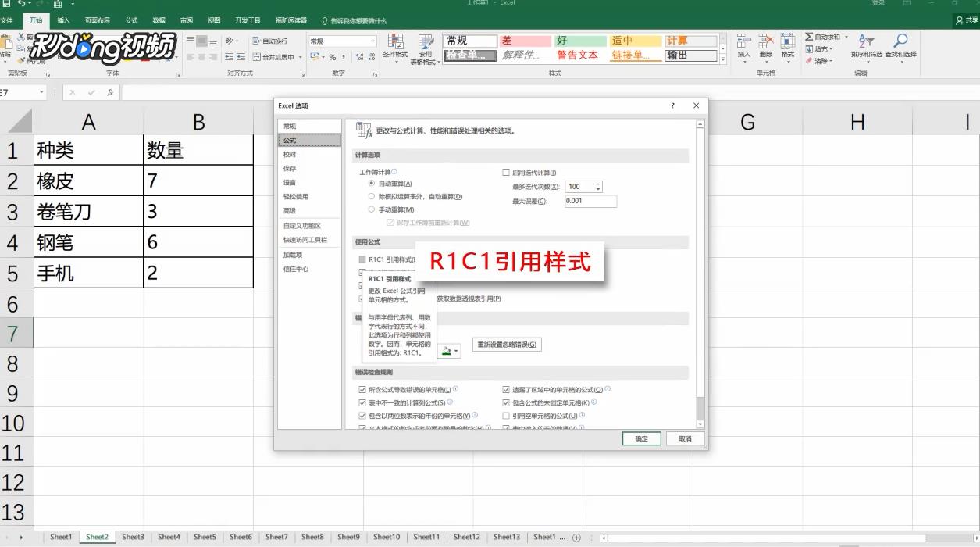Image resolution: width=980 pixels, height=547 pixels.
Task: Open the Merge & Center dropdown arrow
Action: pyautogui.click(x=300, y=57)
